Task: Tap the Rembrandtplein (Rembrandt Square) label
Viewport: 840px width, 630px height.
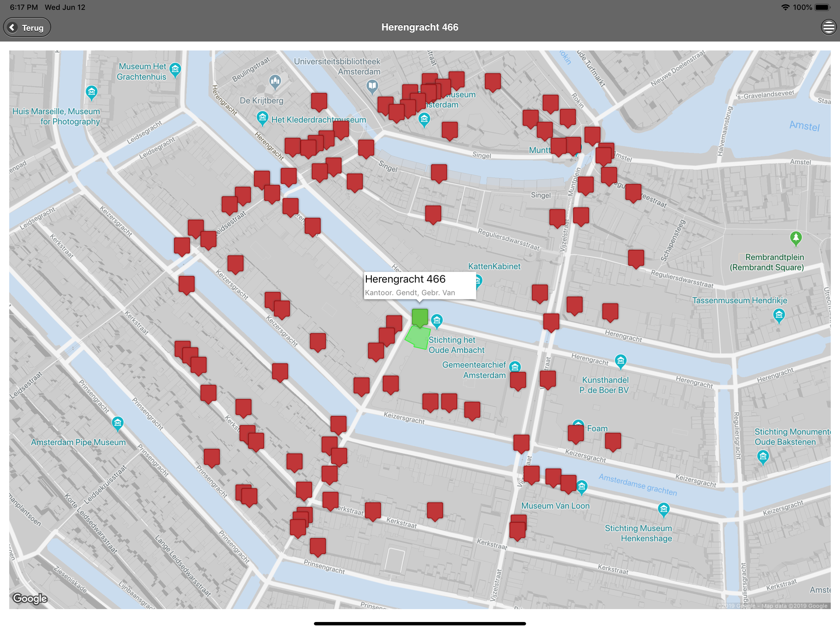Action: [767, 262]
